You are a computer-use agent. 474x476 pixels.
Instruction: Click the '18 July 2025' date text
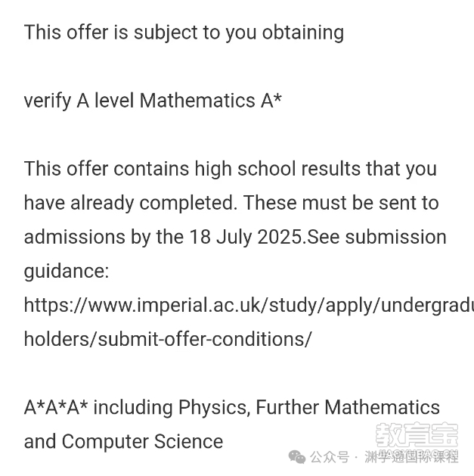click(x=246, y=237)
